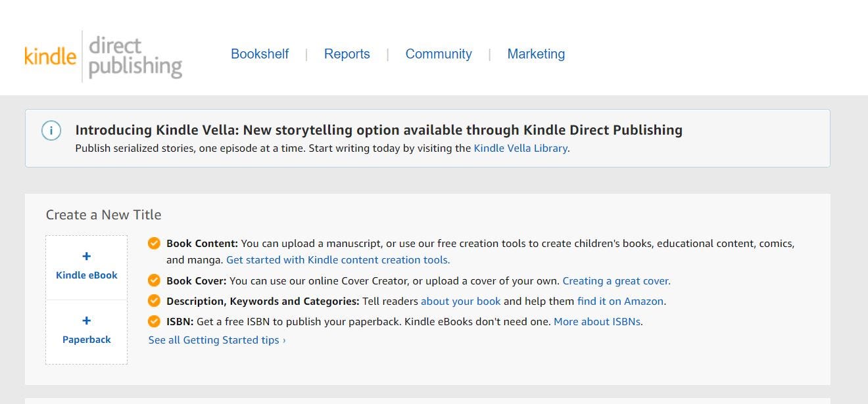
Task: Follow the find it on Amazon link
Action: [620, 302]
